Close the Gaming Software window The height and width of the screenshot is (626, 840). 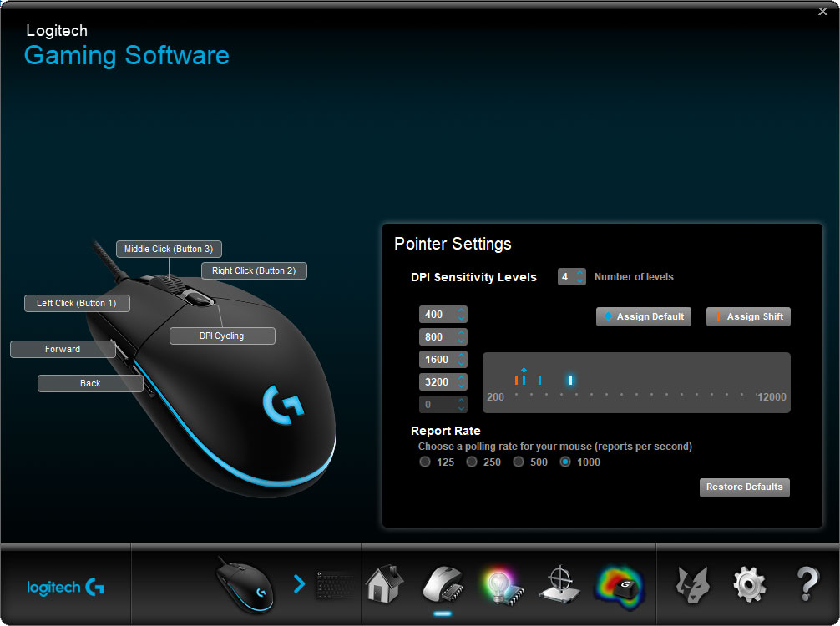pyautogui.click(x=822, y=11)
